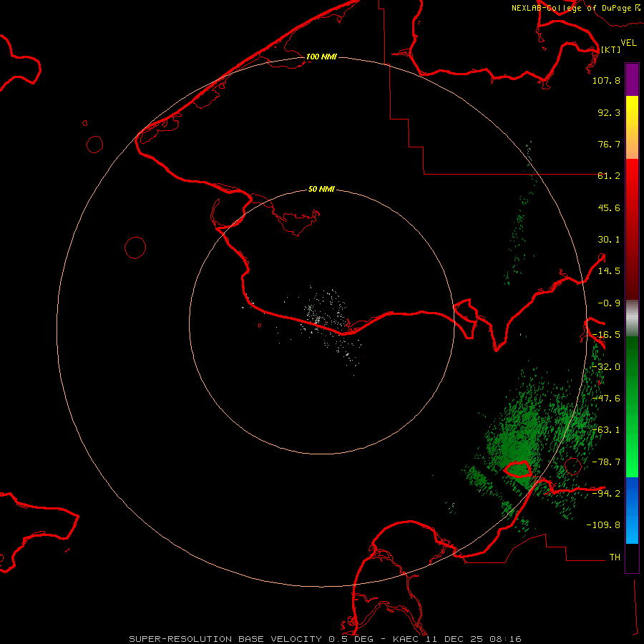Viewport: 644px width, 644px height.
Task: Click the -47.6 scale value
Action: click(606, 399)
